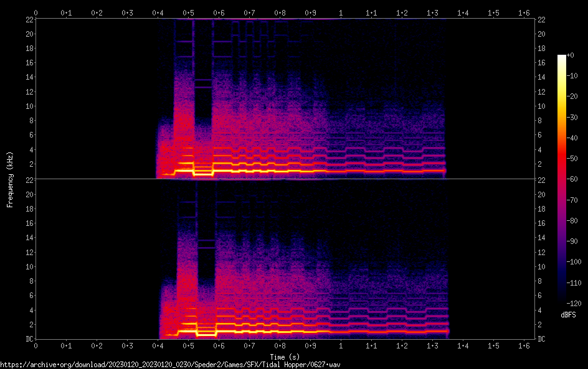The height and width of the screenshot is (369, 588).
Task: Click the "Frequency (kHz)" vertical axis label
Action: [10, 179]
